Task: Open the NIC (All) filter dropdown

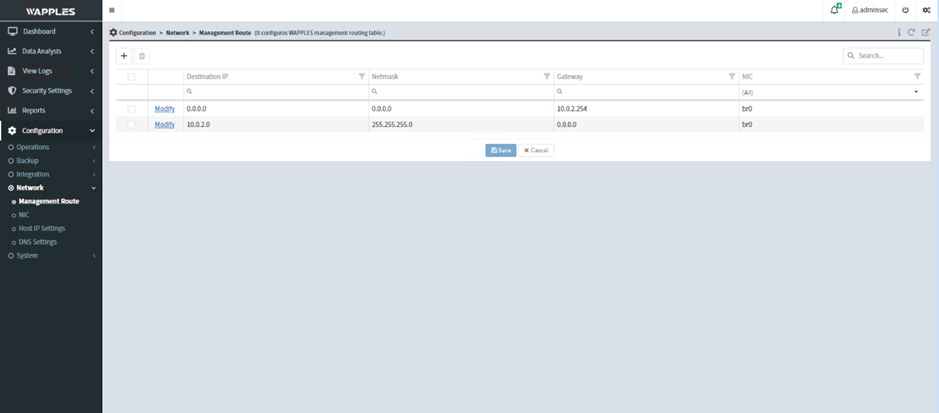Action: coord(830,92)
